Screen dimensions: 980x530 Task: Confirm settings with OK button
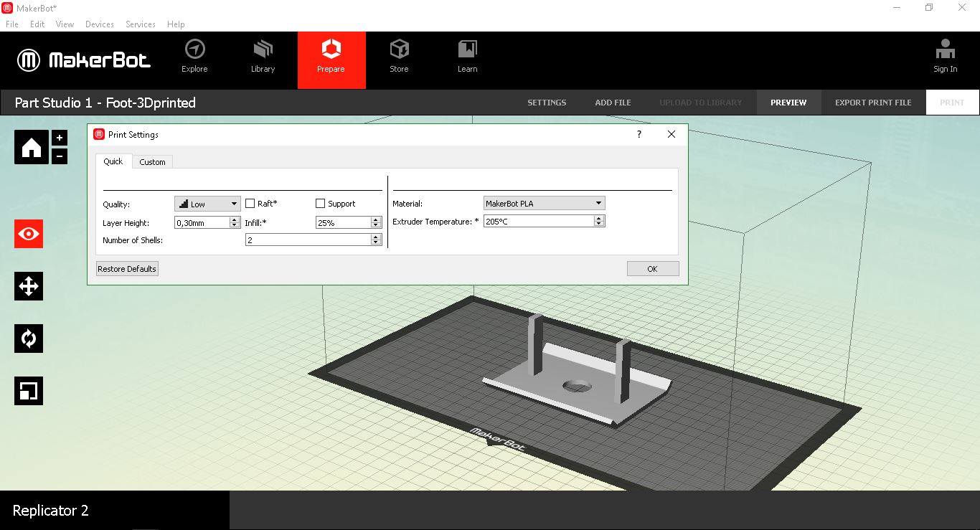tap(652, 269)
